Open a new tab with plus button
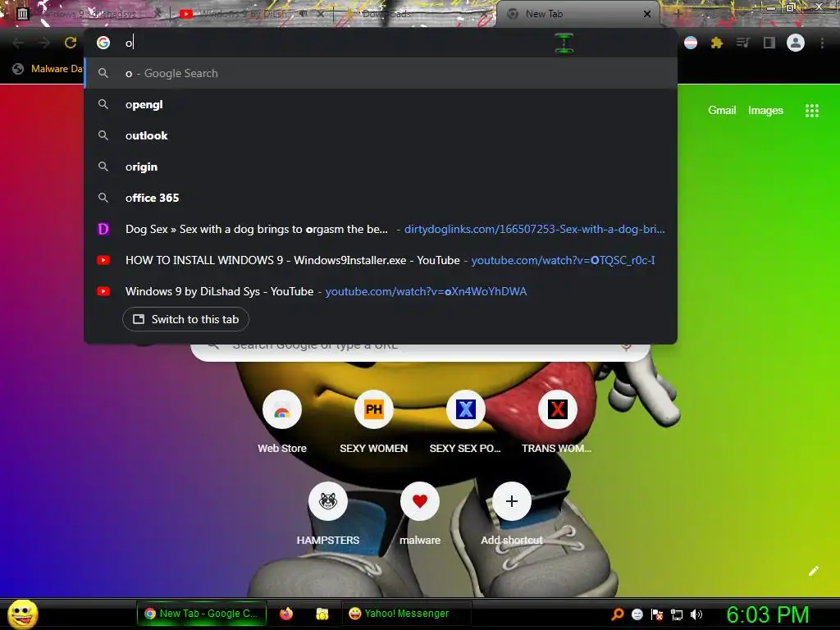 [x=678, y=14]
